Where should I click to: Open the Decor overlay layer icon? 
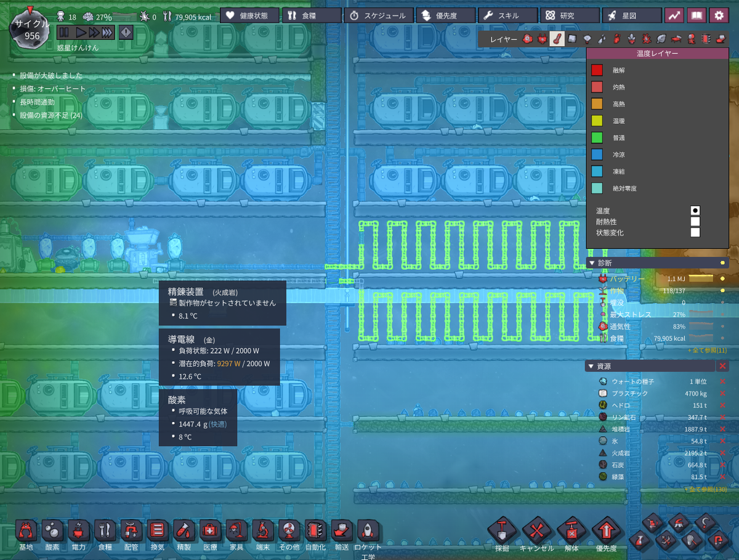click(x=631, y=39)
